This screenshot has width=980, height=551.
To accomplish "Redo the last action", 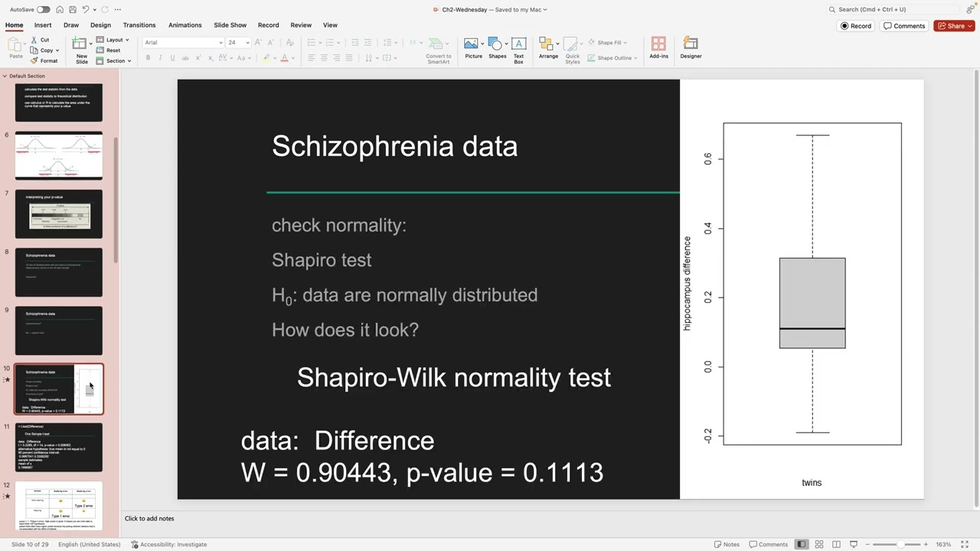I will tap(104, 10).
